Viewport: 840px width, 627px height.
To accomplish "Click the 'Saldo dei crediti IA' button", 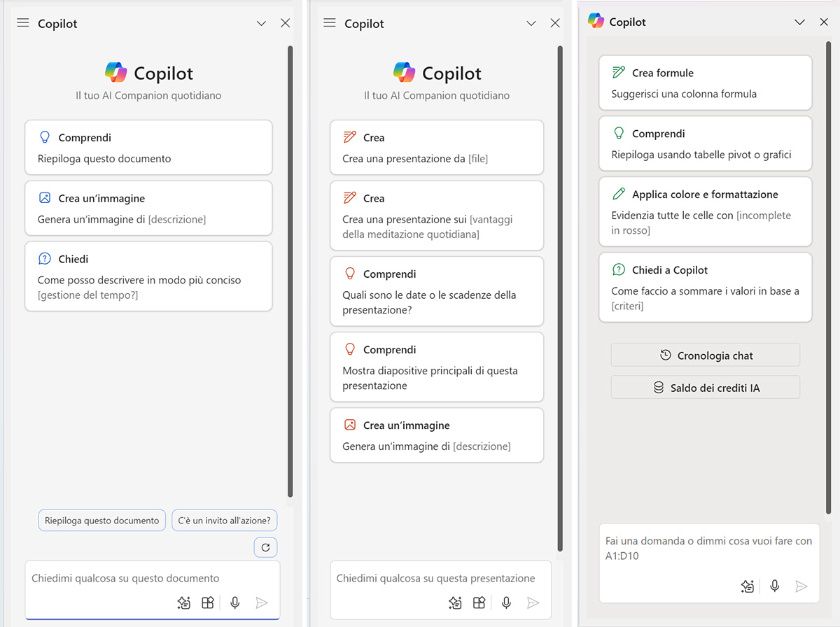I will click(x=705, y=388).
